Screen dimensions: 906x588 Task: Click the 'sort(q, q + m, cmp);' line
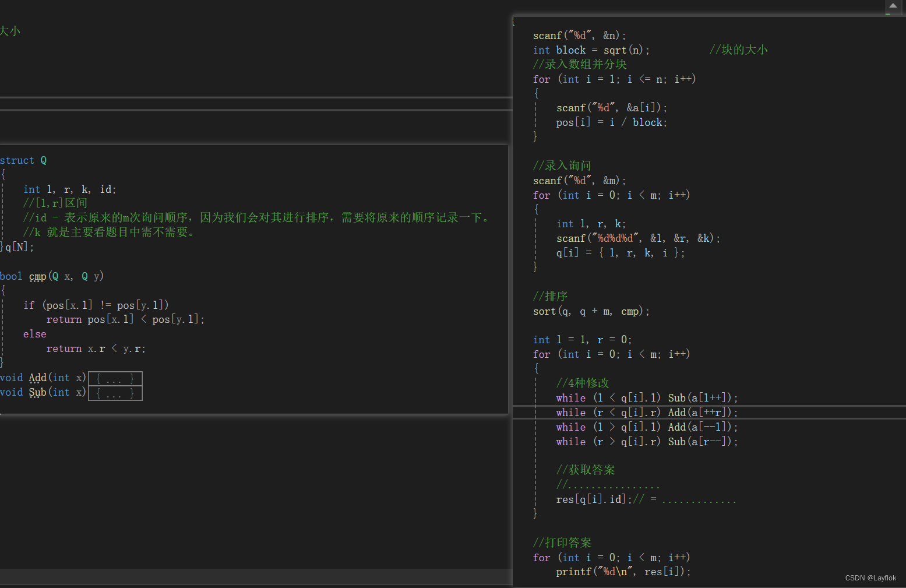coord(591,311)
